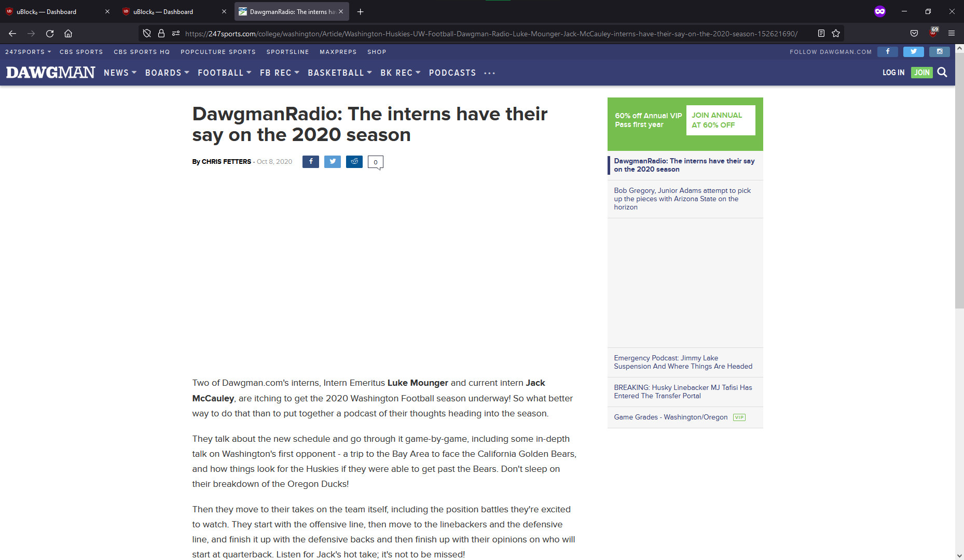Viewport: 964px width, 560px height.
Task: Click the tracking protection shield
Action: click(147, 33)
